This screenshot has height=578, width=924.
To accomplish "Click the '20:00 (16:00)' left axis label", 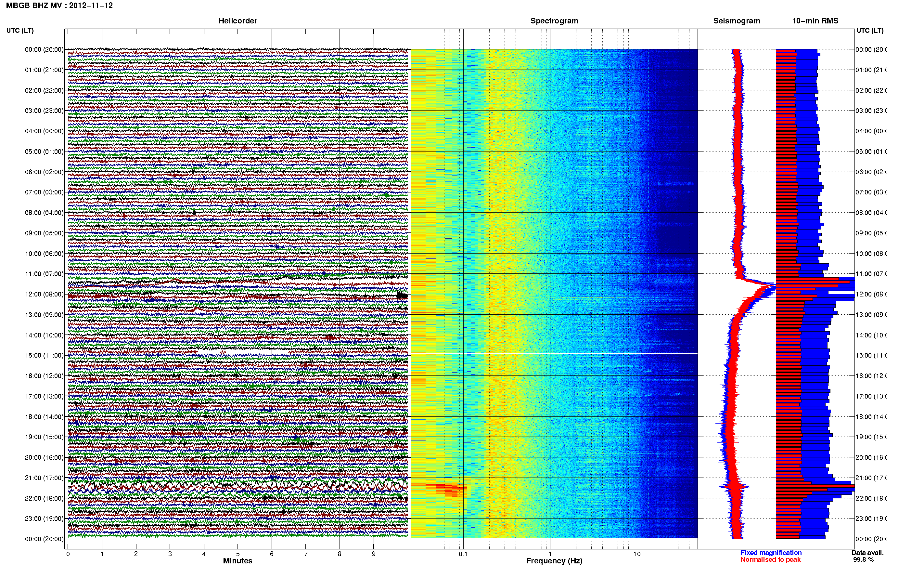I will pos(44,458).
